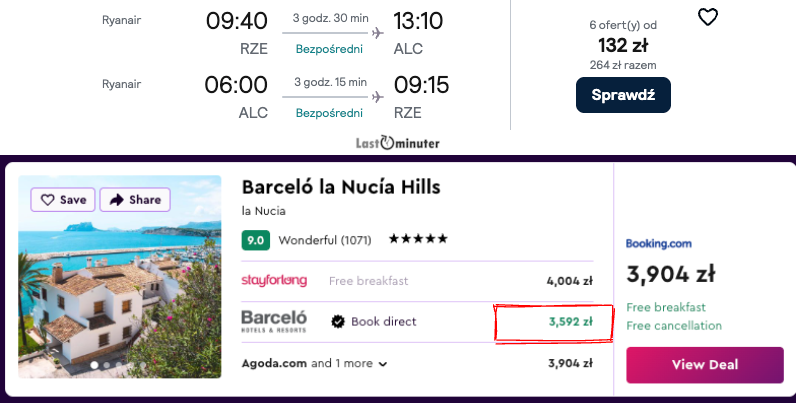Screen dimensions: 796x403
Task: Click Bezpośredni label on the ALC–RZE return flight
Action: click(326, 112)
